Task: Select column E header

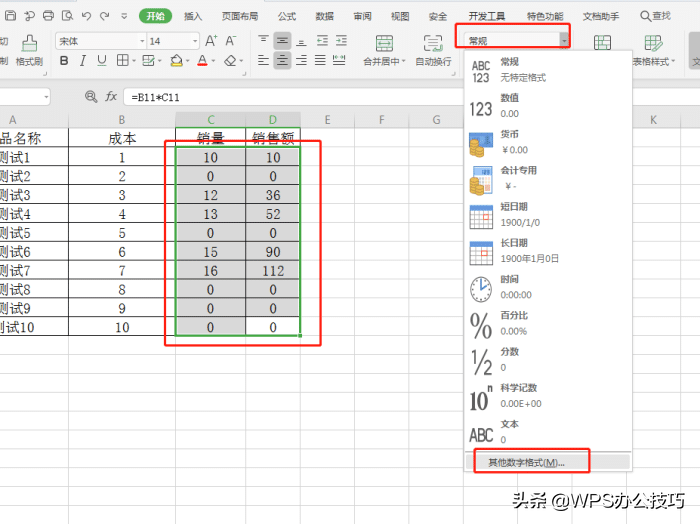Action: [x=327, y=120]
